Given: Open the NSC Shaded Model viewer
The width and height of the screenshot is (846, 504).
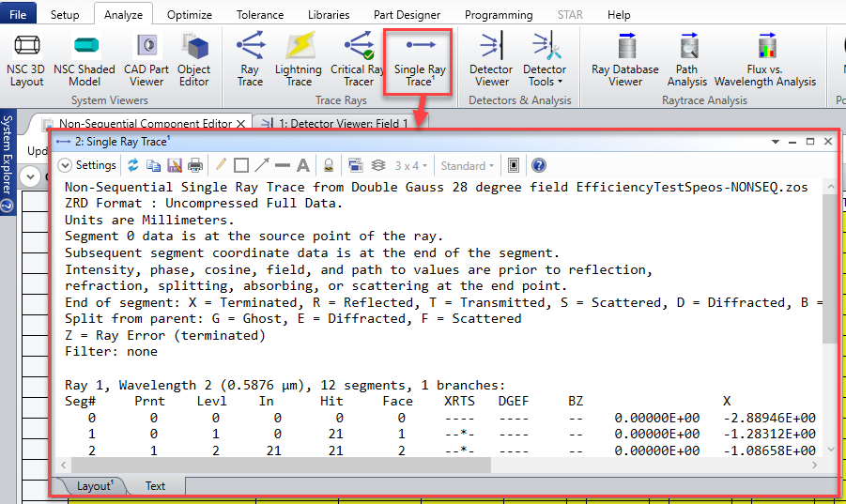Looking at the screenshot, I should (85, 60).
